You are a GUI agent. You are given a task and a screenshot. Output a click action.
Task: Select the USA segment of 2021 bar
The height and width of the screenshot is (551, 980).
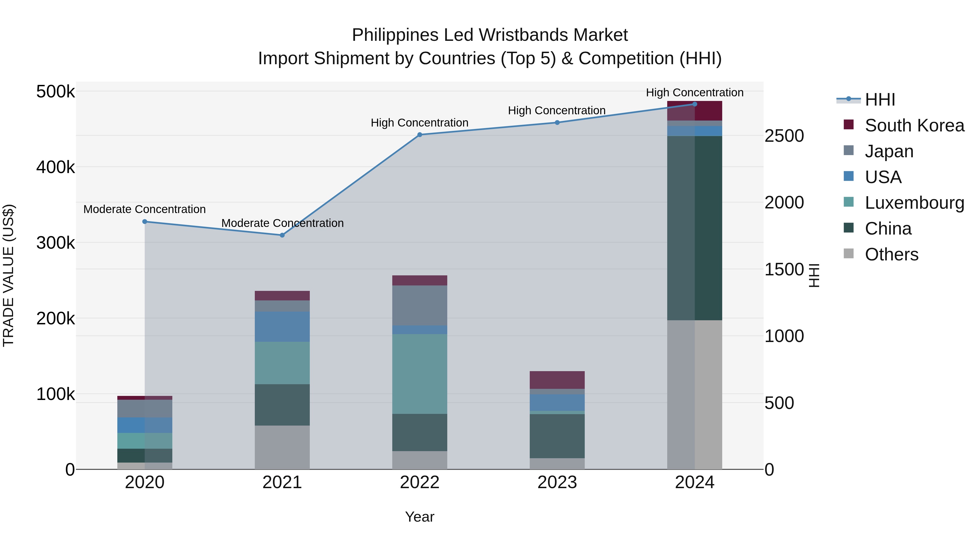[282, 327]
